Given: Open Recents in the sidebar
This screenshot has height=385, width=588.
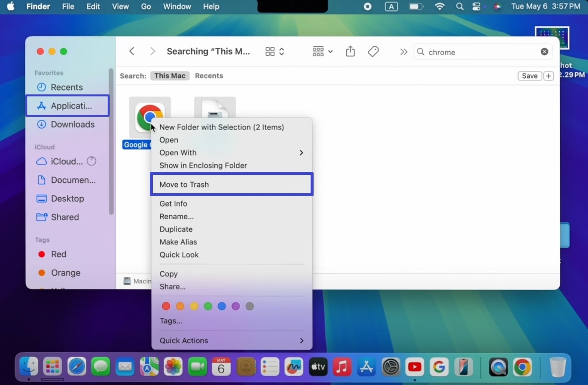Looking at the screenshot, I should [x=67, y=87].
